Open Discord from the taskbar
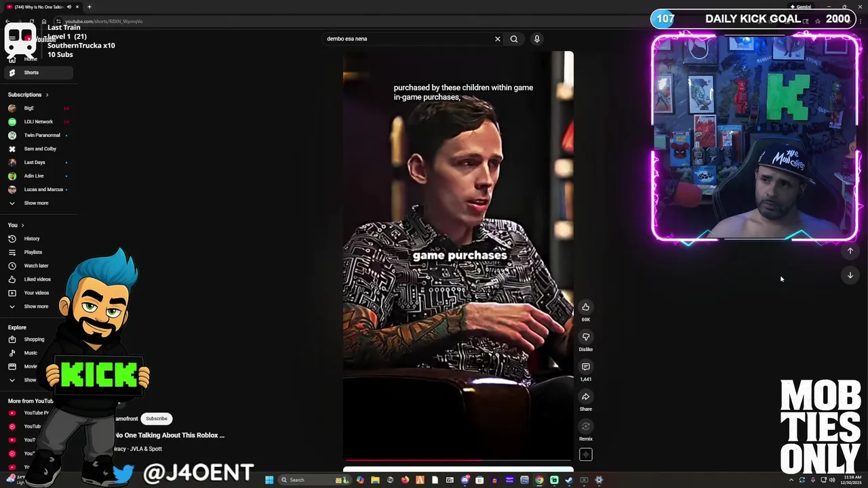The image size is (868, 488). (465, 480)
